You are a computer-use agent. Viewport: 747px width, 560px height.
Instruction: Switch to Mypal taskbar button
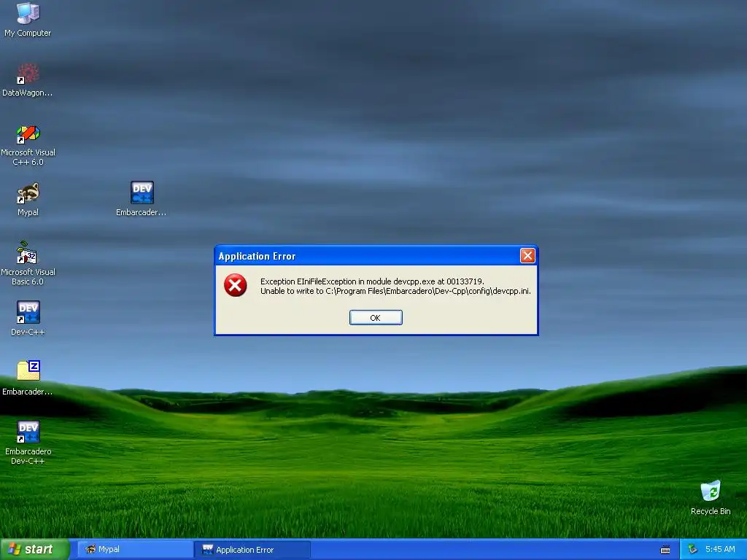[135, 549]
